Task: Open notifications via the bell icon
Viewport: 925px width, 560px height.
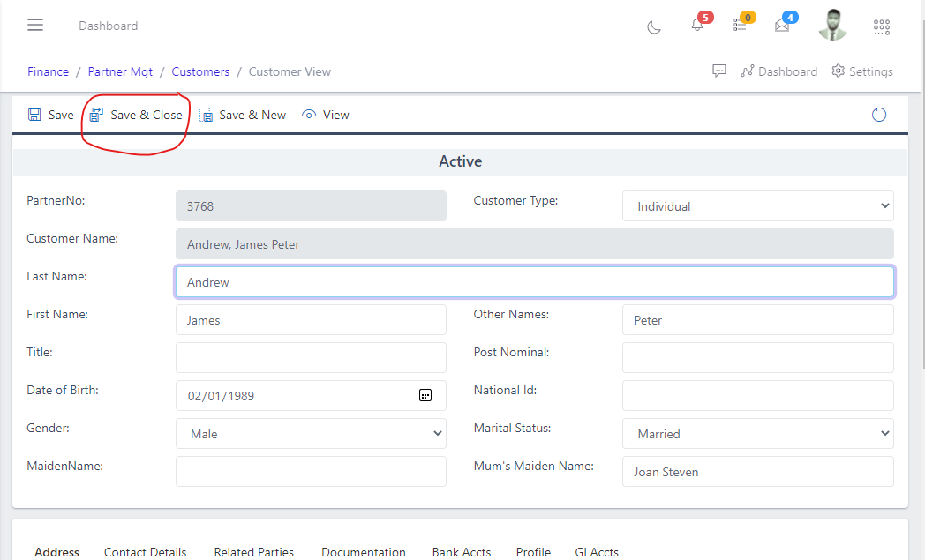Action: tap(696, 26)
